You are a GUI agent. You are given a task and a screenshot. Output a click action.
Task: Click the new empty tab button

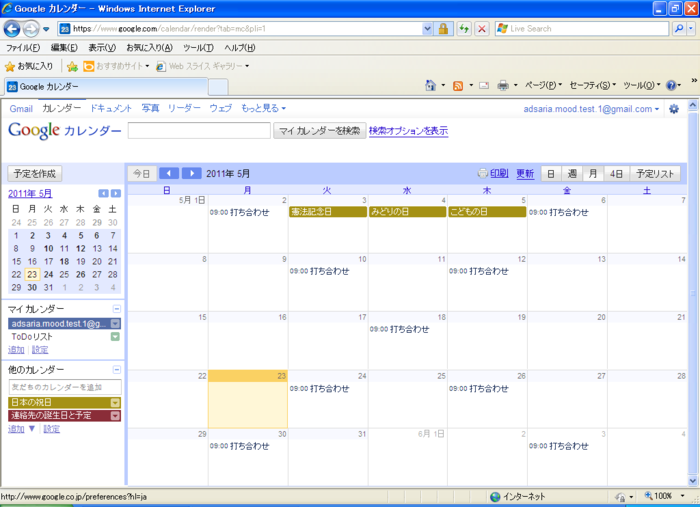[218, 87]
